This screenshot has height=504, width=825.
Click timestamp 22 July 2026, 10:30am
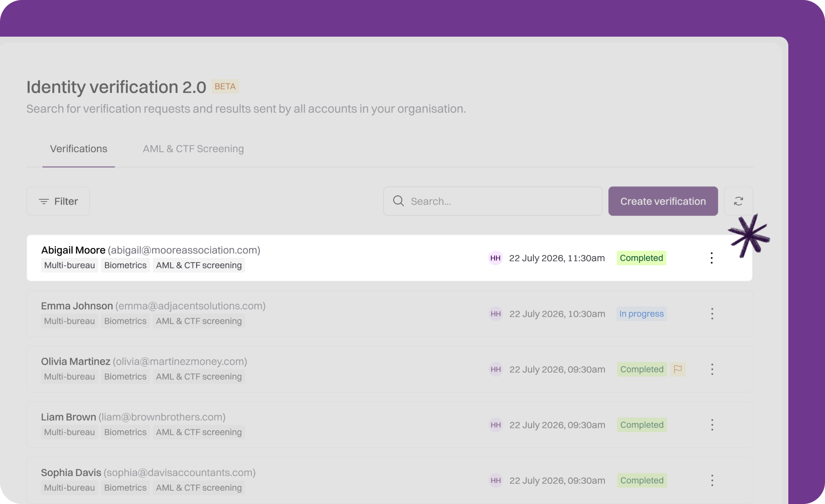(557, 314)
